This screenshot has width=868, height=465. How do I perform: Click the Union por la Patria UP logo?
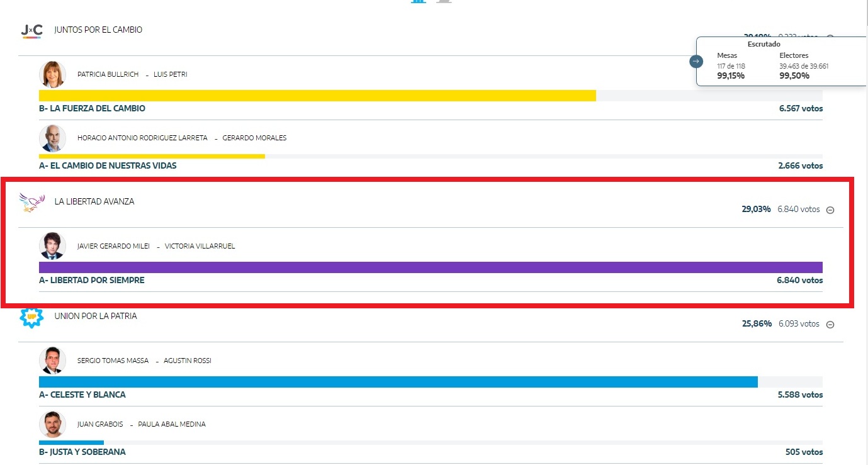click(31, 317)
